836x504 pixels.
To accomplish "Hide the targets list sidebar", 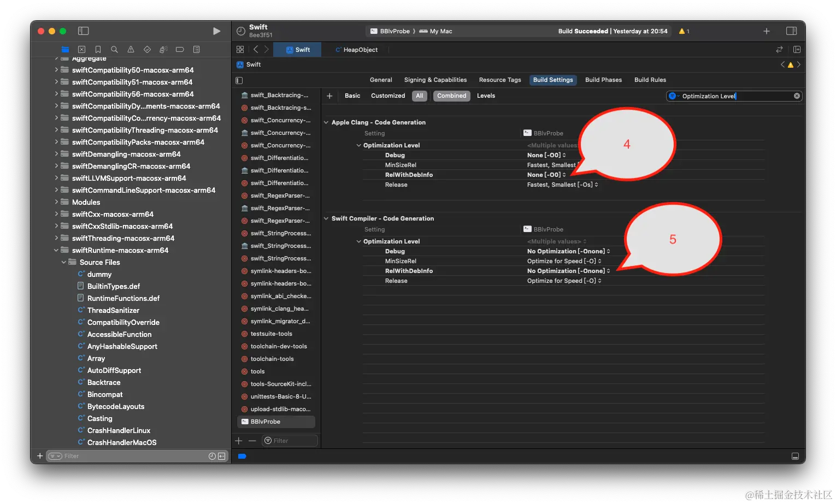I will pos(239,80).
